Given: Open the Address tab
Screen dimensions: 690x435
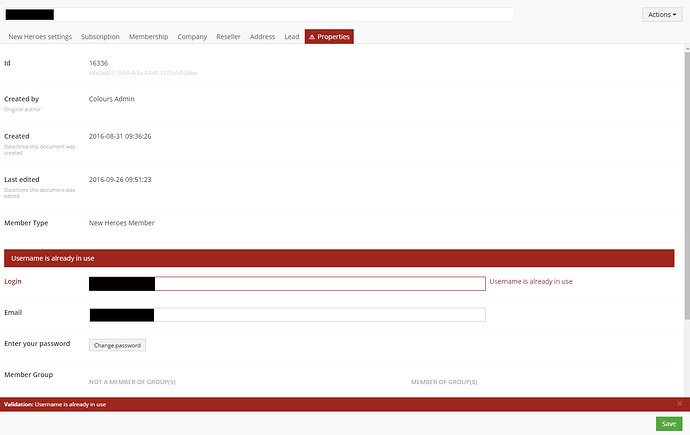Looking at the screenshot, I should tap(262, 37).
